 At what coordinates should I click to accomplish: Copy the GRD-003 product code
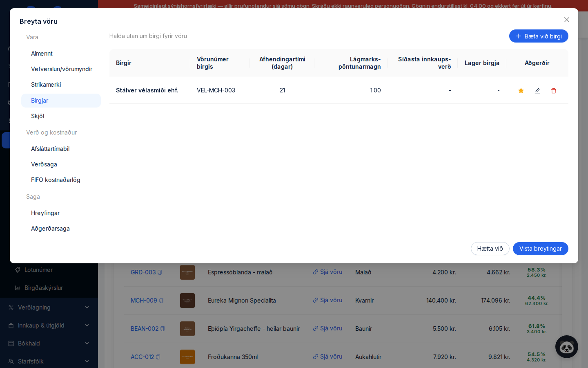[x=160, y=272]
